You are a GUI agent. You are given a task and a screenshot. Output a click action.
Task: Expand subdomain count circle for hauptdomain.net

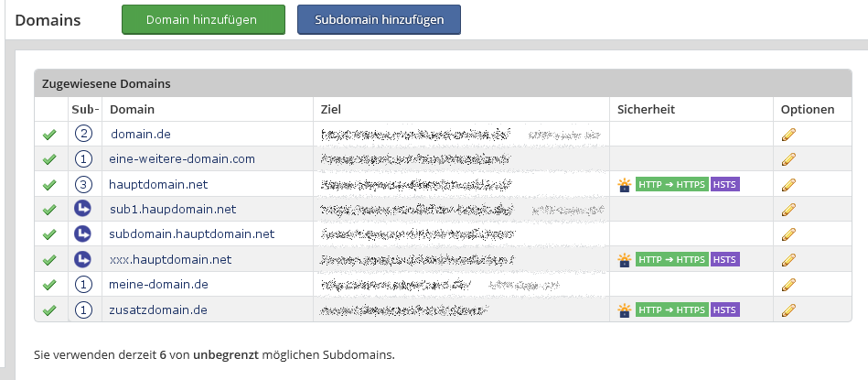(x=84, y=184)
